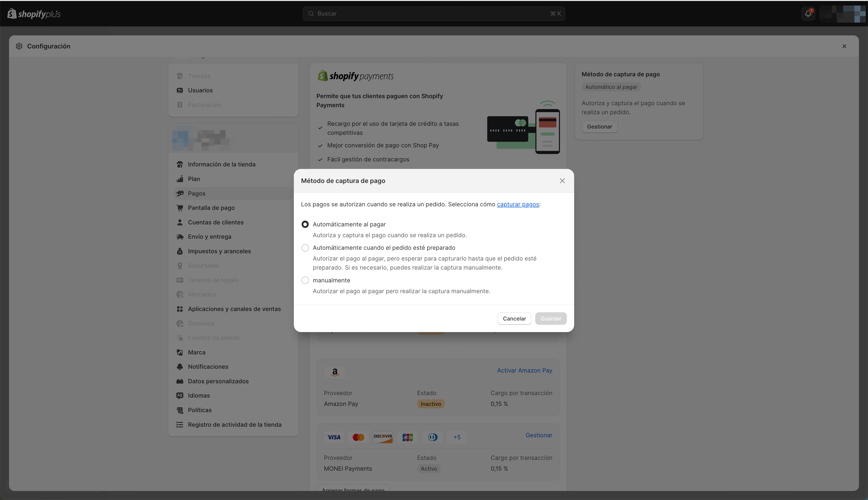Click the shopify payments logo
This screenshot has height=500, width=868.
(x=355, y=76)
